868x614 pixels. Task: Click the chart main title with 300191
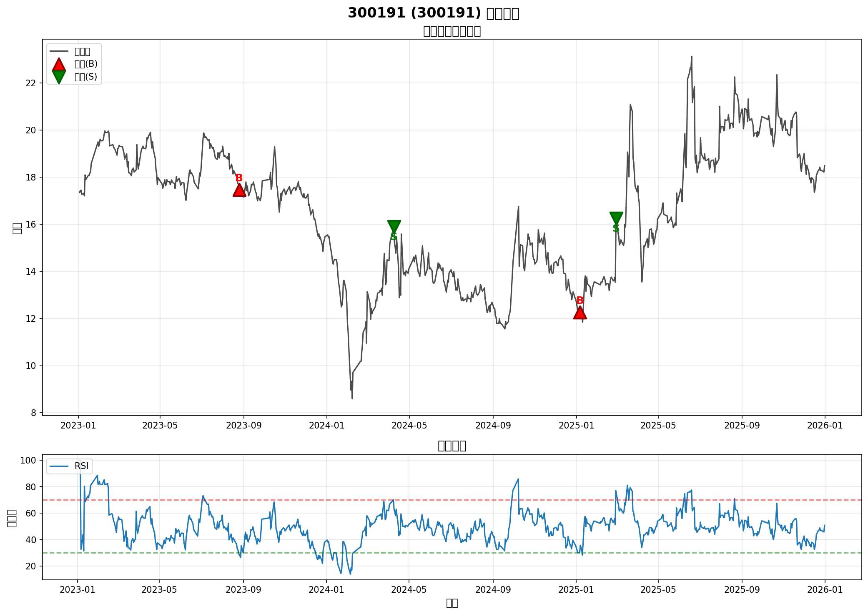click(x=433, y=13)
